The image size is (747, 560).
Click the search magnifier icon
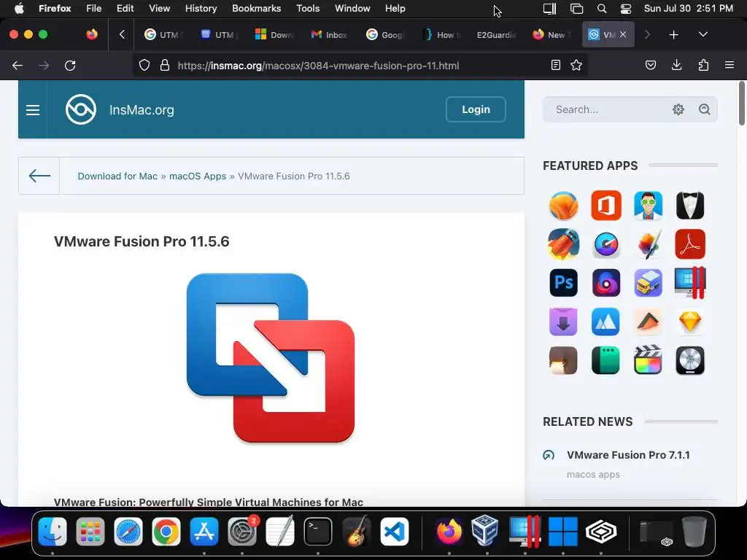tap(704, 109)
